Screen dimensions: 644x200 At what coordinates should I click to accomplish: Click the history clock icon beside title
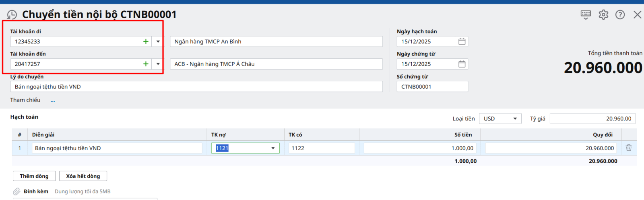coord(12,15)
